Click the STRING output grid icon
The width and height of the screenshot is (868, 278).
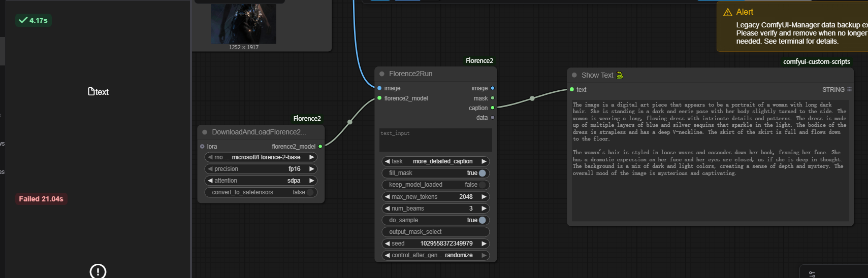tap(849, 89)
